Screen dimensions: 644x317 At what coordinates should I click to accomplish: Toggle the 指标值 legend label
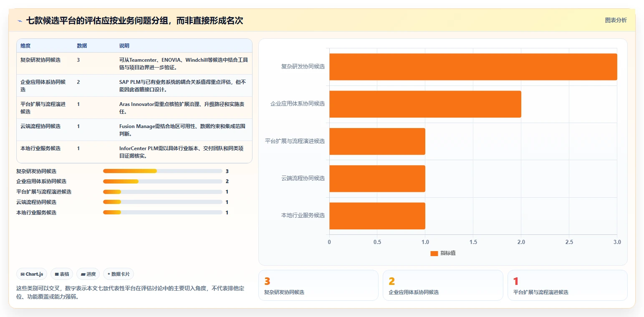448,253
